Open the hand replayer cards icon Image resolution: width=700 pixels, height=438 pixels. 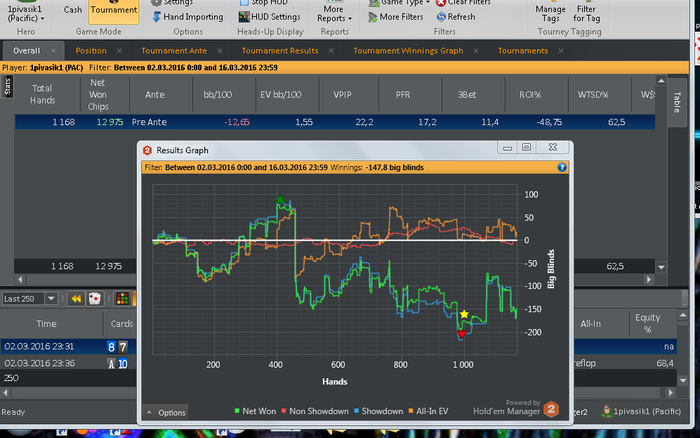tap(95, 299)
